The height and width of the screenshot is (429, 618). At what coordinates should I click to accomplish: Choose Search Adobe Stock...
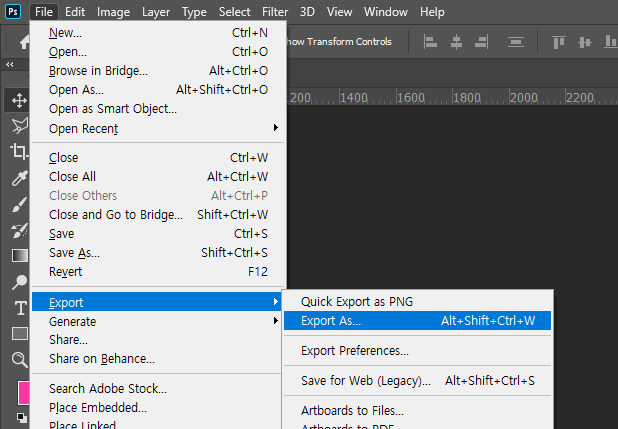coord(158,388)
